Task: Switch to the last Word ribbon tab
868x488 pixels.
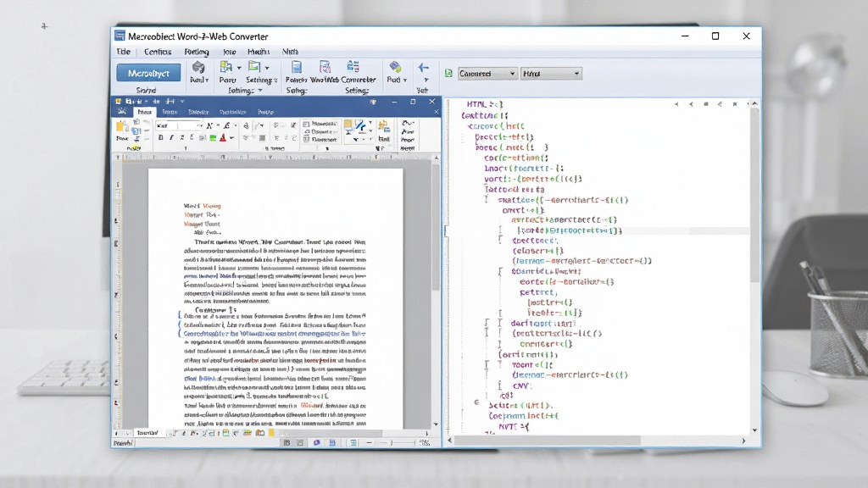Action: pyautogui.click(x=265, y=112)
